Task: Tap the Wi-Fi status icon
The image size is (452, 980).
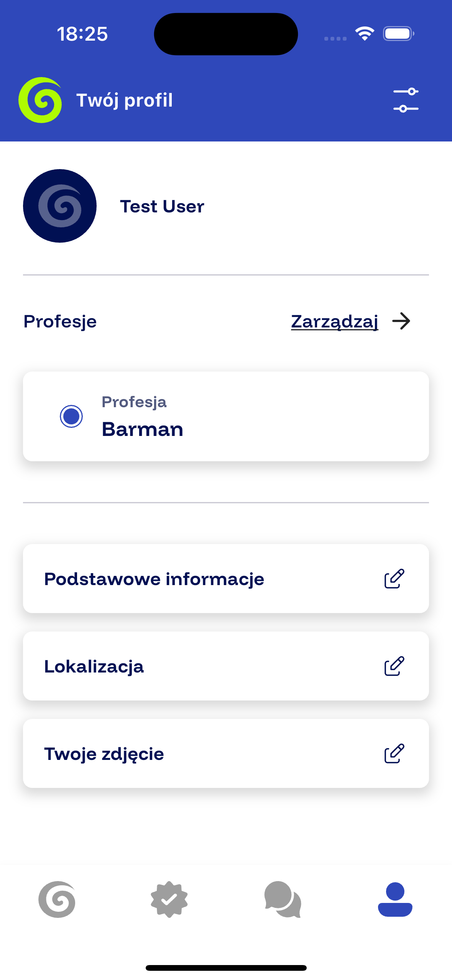Action: (x=365, y=34)
